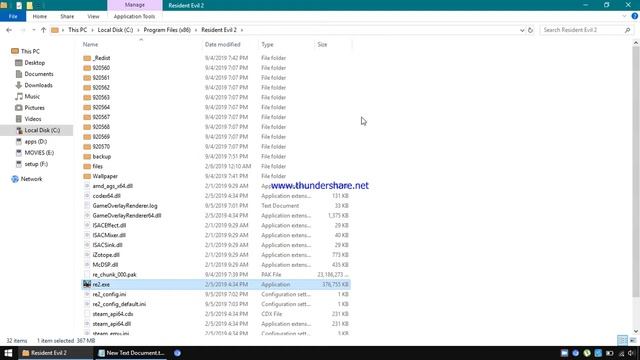Select the amd_ags_x64.dll file icon
This screenshot has height=360, width=640.
point(87,186)
